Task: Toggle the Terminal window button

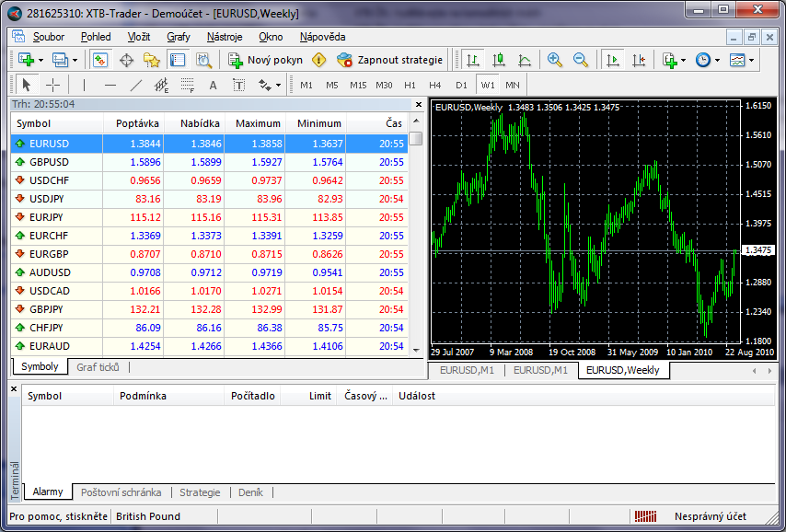Action: pyautogui.click(x=178, y=60)
